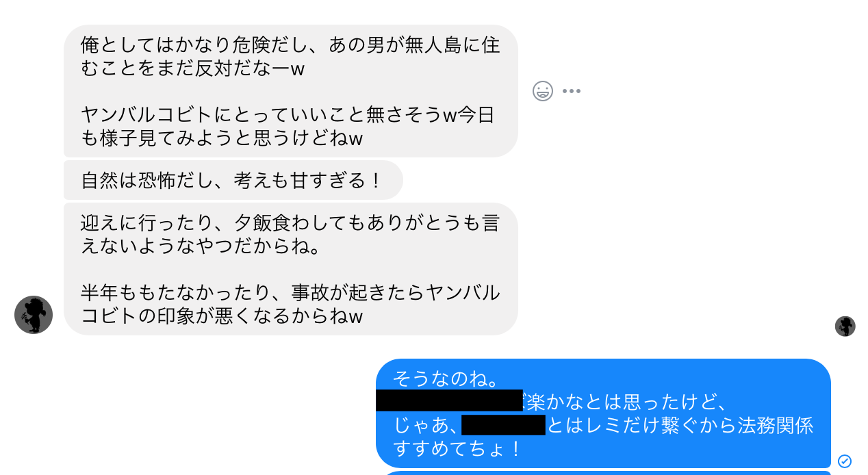Click the blue message text そうなのね。
This screenshot has height=475, width=868.
pyautogui.click(x=446, y=378)
